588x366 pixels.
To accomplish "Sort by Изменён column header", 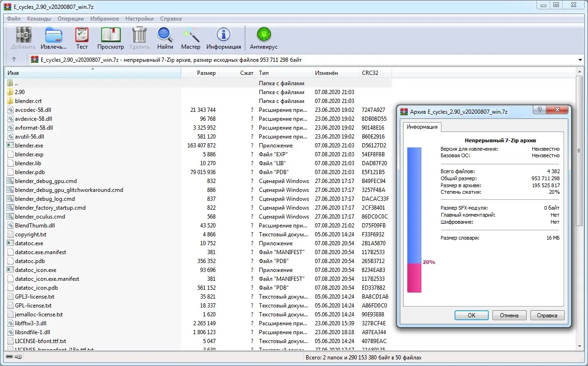I will click(335, 73).
